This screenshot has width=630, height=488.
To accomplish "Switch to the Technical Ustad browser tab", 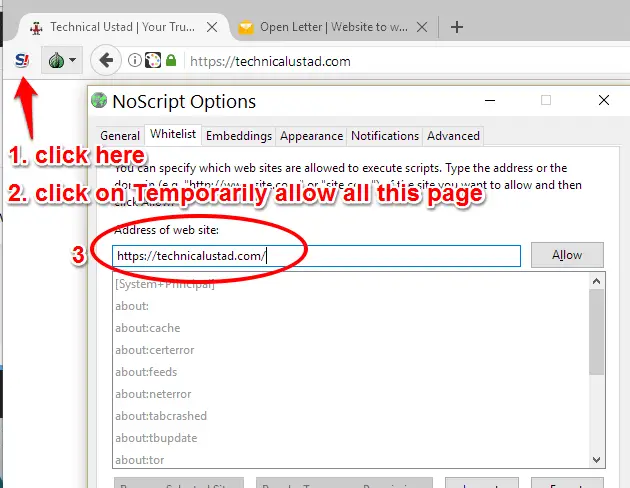I will pos(121,27).
